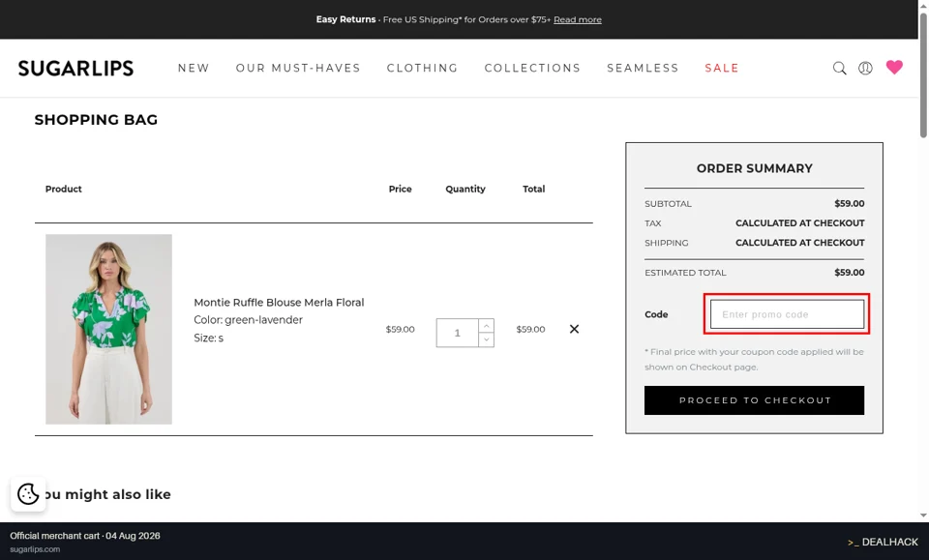This screenshot has width=929, height=560.
Task: Click the ESTIMATED TOTAL $59.00 value
Action: pyautogui.click(x=849, y=273)
